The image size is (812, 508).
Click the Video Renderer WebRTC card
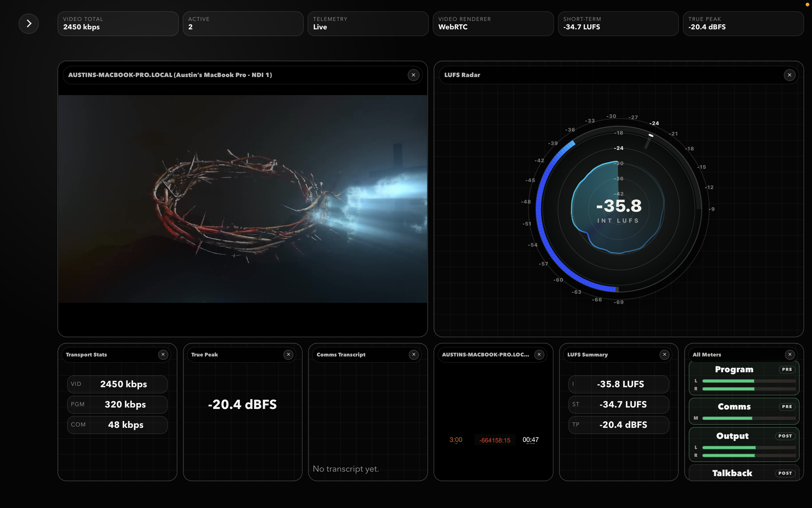493,23
